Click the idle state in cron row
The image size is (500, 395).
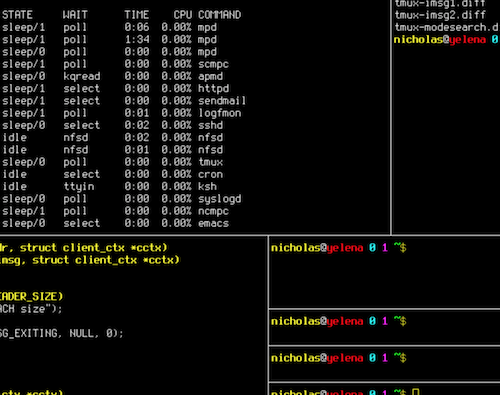[15, 174]
